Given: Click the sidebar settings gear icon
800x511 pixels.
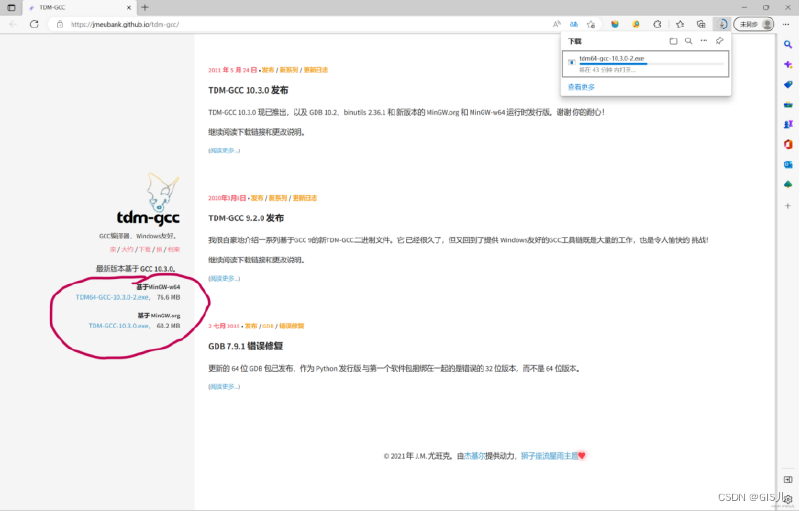Looking at the screenshot, I should 788,499.
